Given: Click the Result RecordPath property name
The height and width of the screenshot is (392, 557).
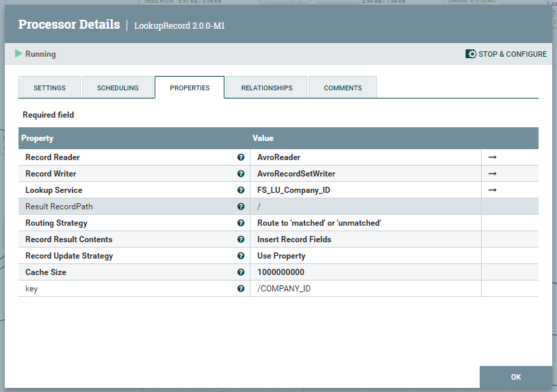Looking at the screenshot, I should (x=59, y=207).
